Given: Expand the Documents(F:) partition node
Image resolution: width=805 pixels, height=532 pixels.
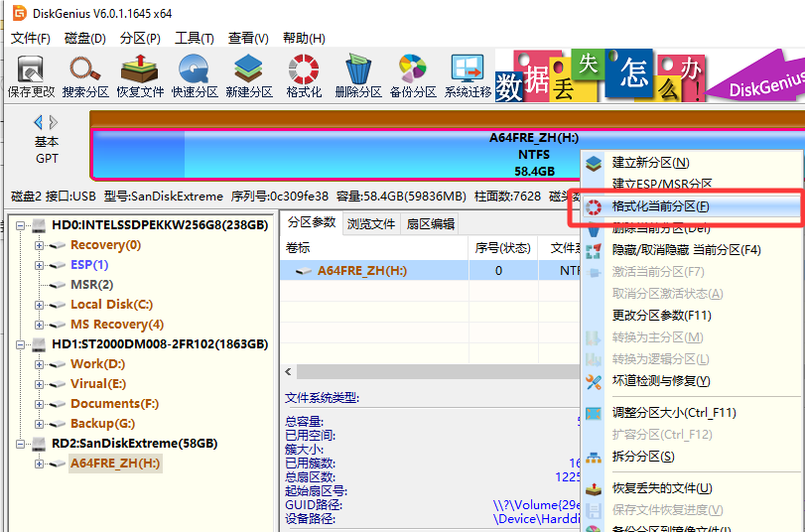Looking at the screenshot, I should tap(39, 404).
